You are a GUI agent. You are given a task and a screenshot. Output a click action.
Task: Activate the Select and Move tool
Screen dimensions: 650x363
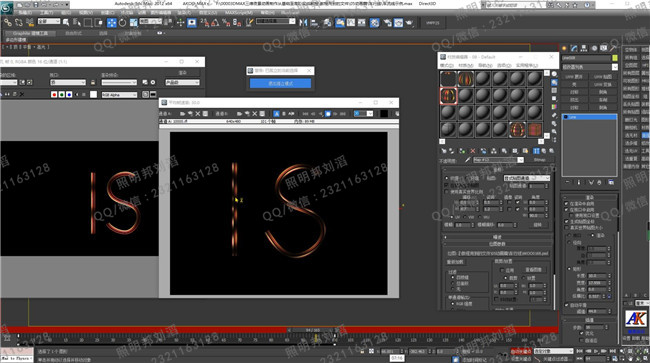pos(112,22)
